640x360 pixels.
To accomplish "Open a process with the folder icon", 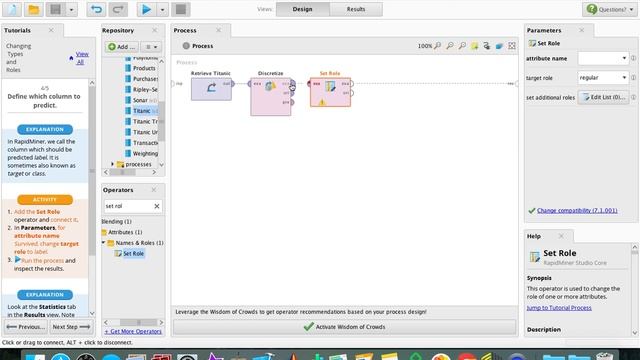I will pos(33,9).
